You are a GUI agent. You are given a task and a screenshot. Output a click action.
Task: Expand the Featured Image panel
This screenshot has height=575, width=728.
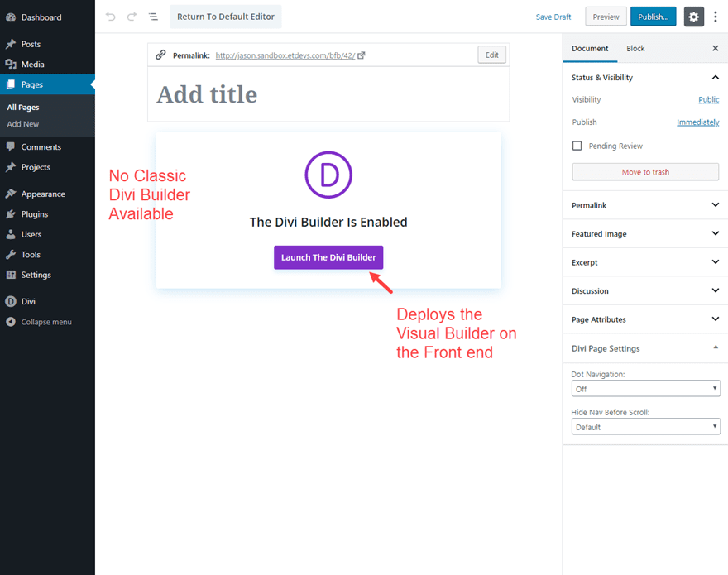click(x=645, y=233)
